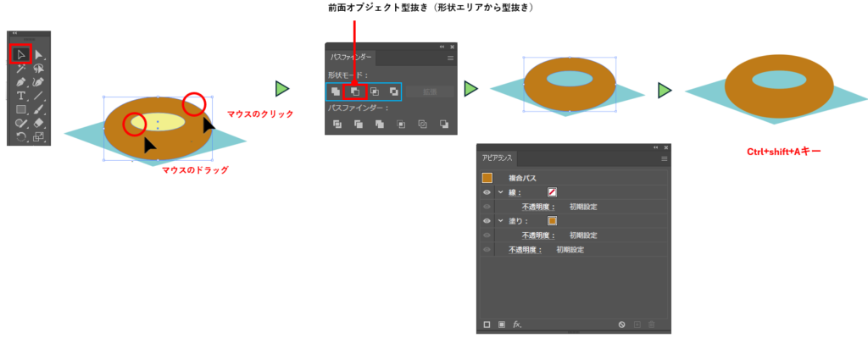Click the 複合パス thumbnail swatch
This screenshot has width=868, height=338.
tap(487, 178)
